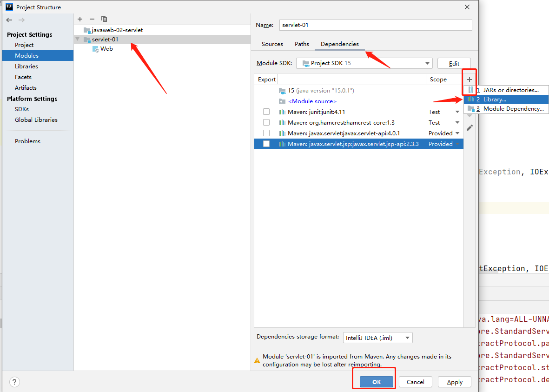Viewport: 549px width, 392px height.
Task: Click the junit library bars icon
Action: 282,112
